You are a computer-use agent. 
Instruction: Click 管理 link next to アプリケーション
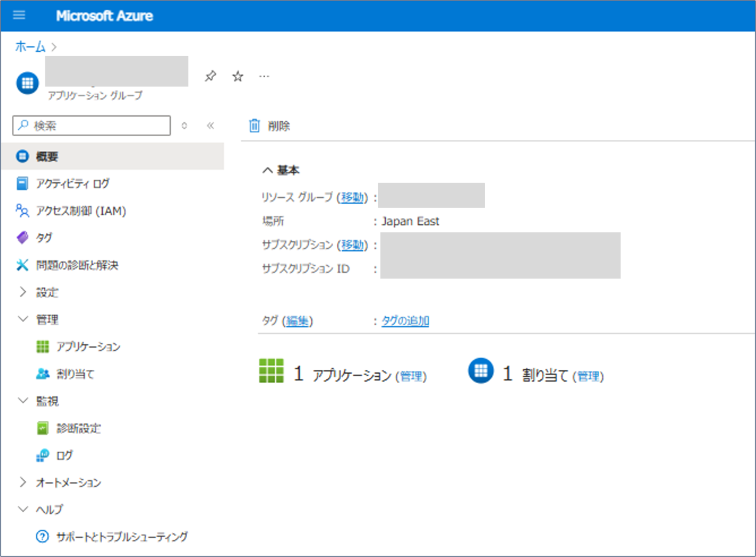(411, 376)
